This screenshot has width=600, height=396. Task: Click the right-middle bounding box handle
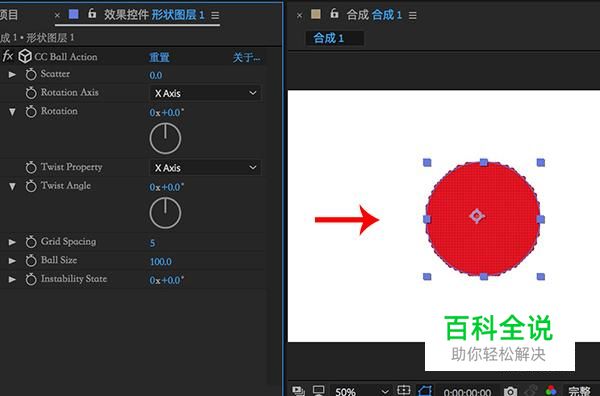[540, 219]
